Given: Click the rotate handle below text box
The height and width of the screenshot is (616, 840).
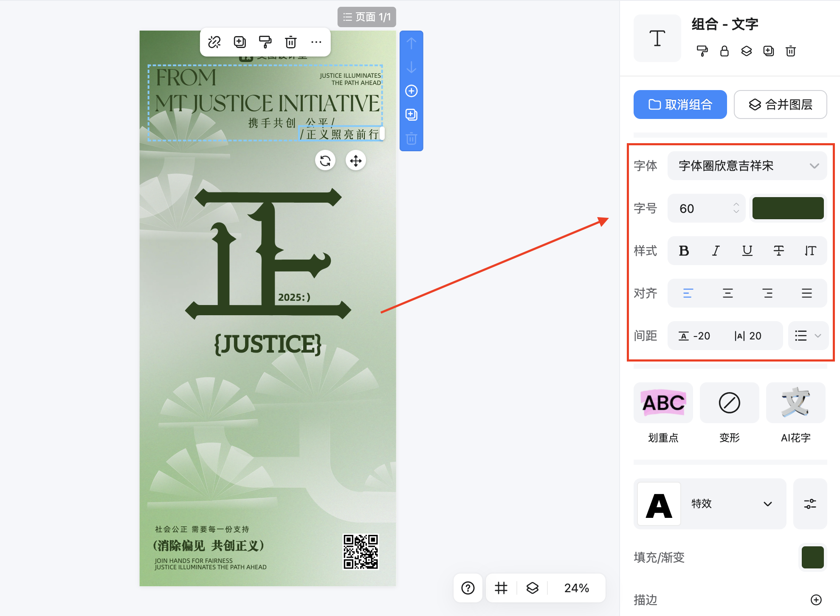Looking at the screenshot, I should tap(325, 161).
